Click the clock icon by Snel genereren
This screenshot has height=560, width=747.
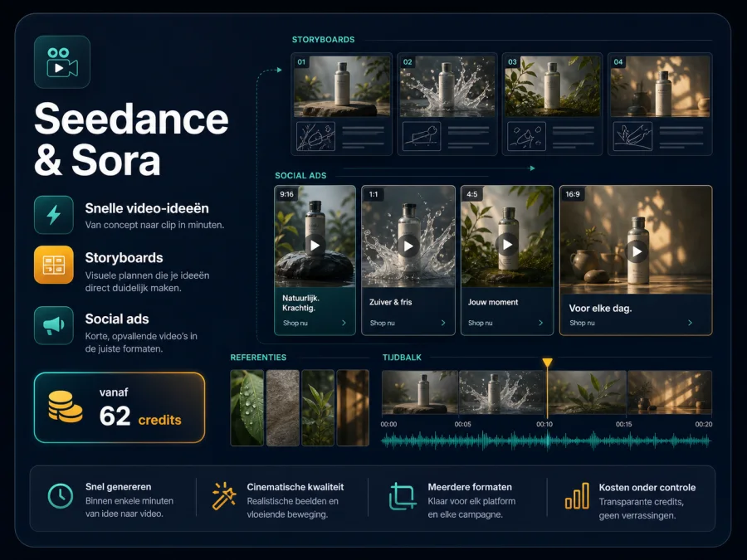click(61, 496)
